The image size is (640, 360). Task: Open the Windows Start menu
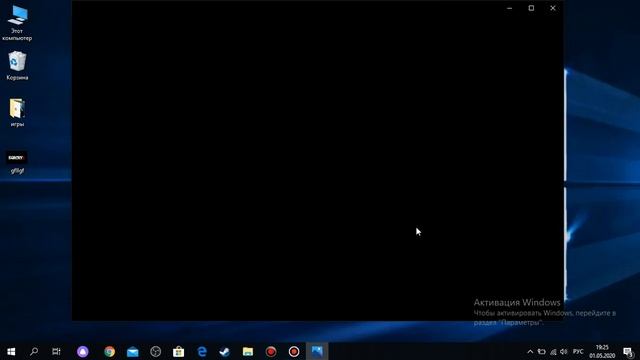pyautogui.click(x=11, y=351)
